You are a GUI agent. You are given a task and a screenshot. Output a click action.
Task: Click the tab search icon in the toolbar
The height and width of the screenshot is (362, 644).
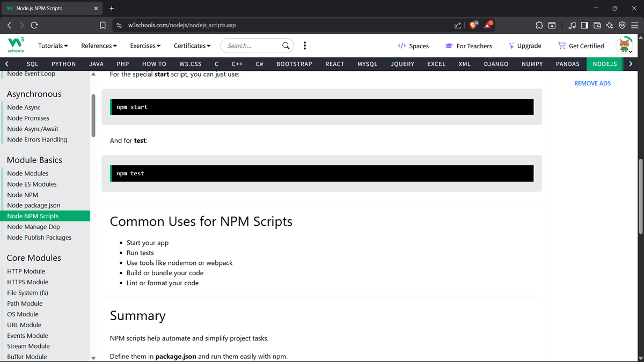pyautogui.click(x=552, y=25)
